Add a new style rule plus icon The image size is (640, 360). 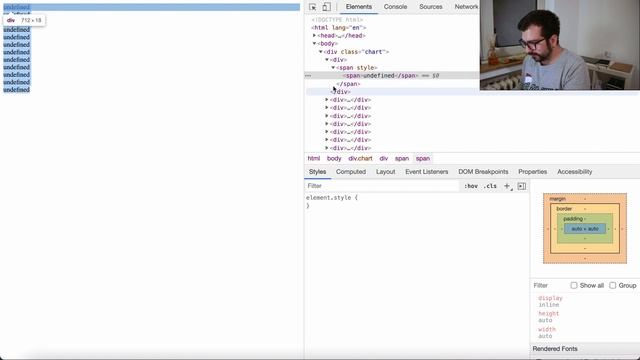[x=507, y=186]
